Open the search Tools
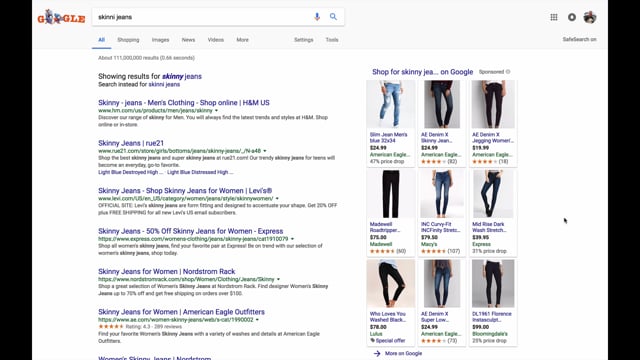 [x=332, y=40]
